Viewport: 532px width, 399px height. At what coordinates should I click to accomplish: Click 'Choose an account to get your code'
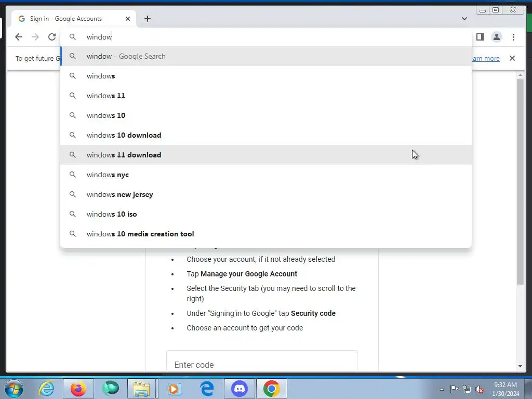(245, 328)
